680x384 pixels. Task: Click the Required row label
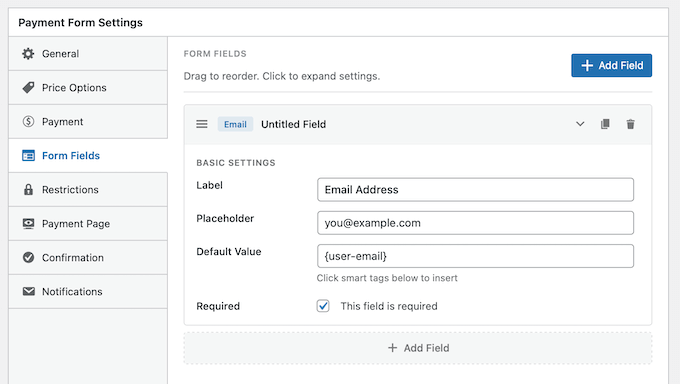(218, 306)
